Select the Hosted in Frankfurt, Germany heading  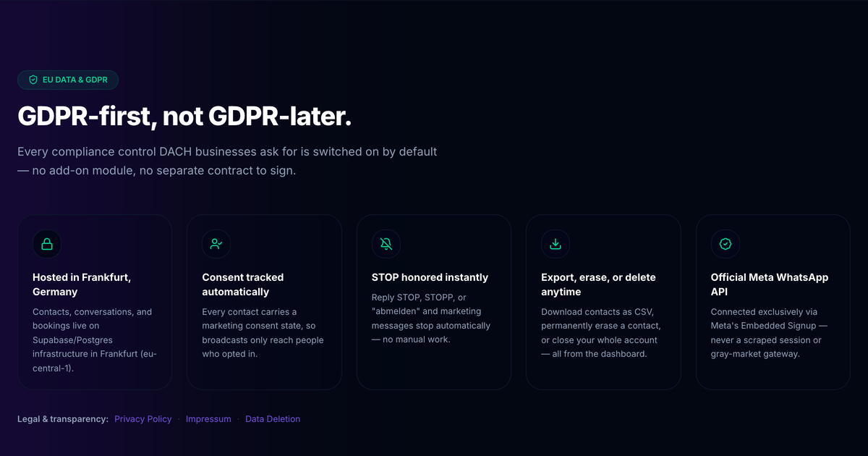(x=82, y=284)
